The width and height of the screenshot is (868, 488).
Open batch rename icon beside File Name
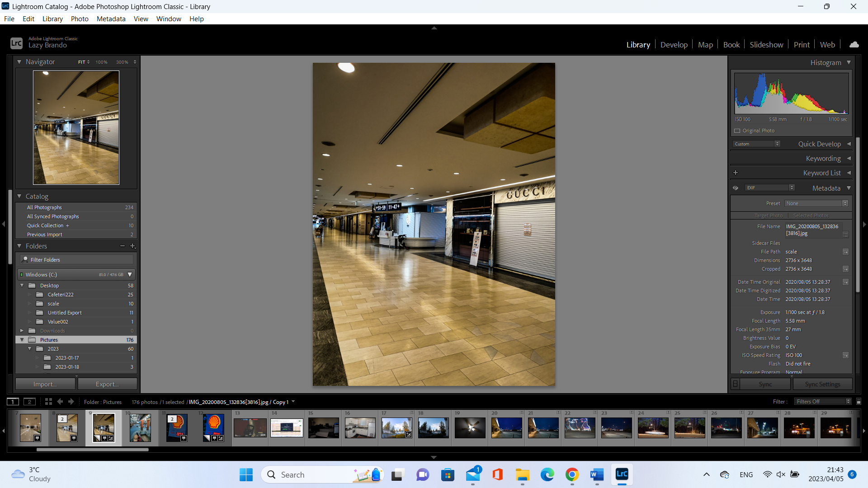[845, 235]
